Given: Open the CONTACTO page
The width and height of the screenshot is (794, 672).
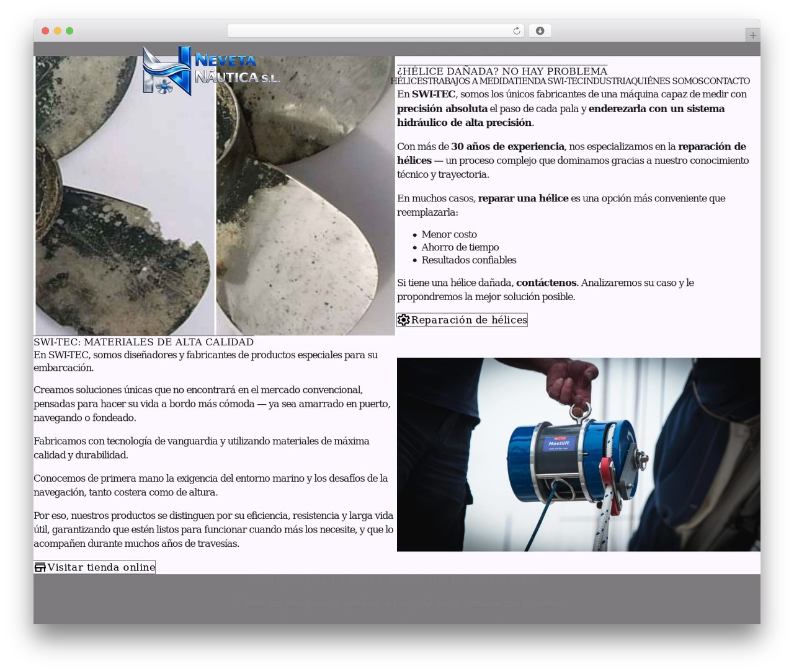Looking at the screenshot, I should 726,81.
